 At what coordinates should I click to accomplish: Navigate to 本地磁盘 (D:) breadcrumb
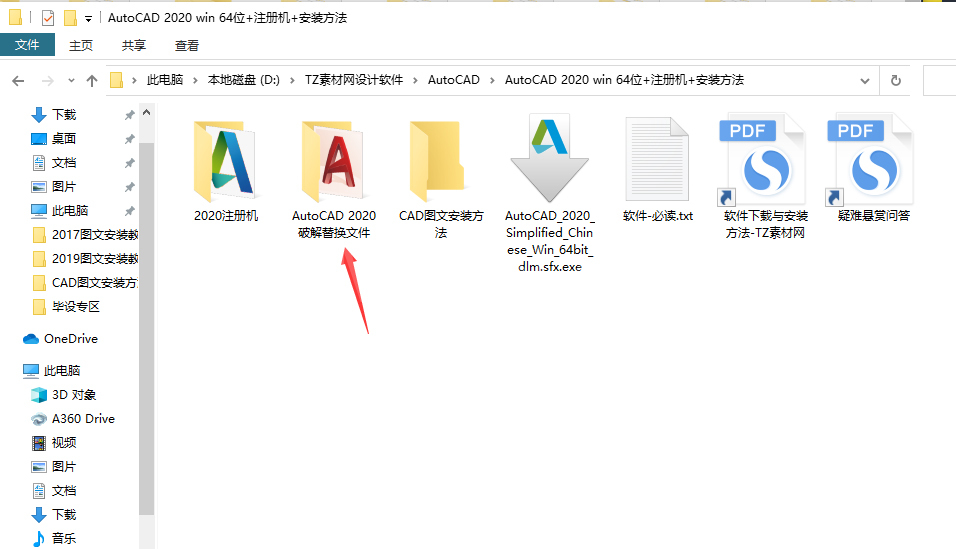click(243, 80)
